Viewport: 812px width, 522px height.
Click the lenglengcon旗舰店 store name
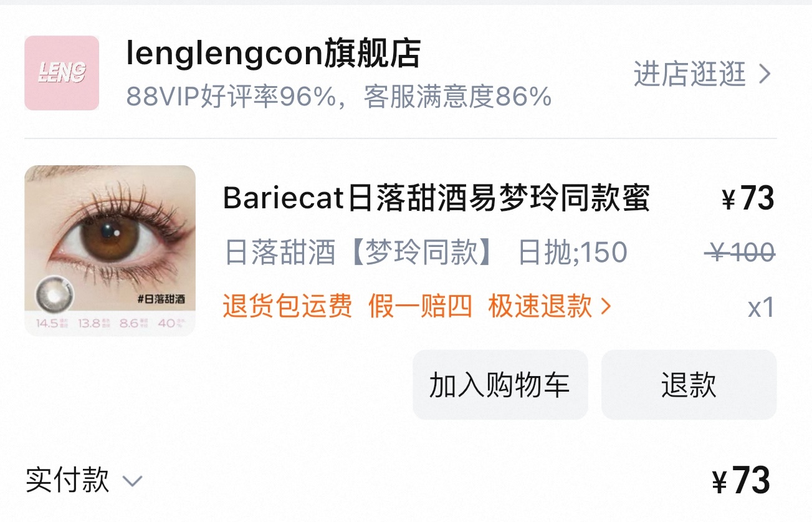pyautogui.click(x=273, y=54)
